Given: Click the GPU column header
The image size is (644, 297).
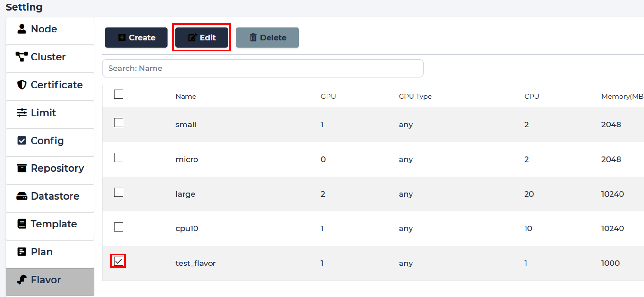Looking at the screenshot, I should click(x=328, y=97).
